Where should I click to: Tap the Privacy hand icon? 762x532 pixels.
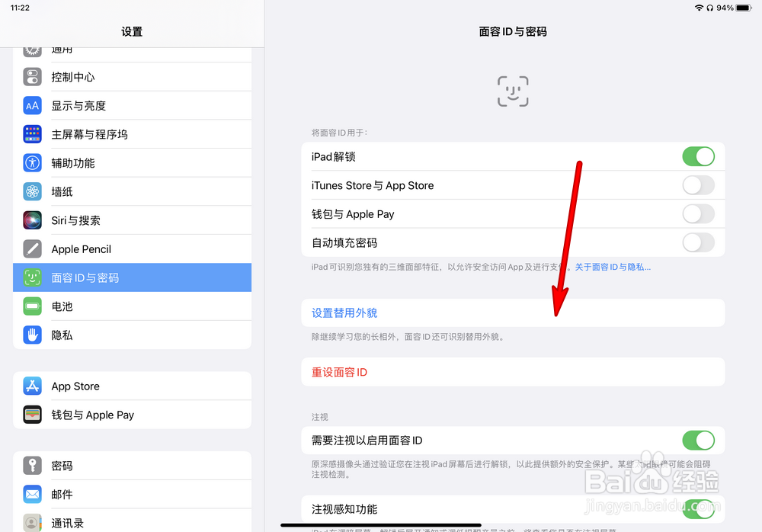tap(33, 335)
